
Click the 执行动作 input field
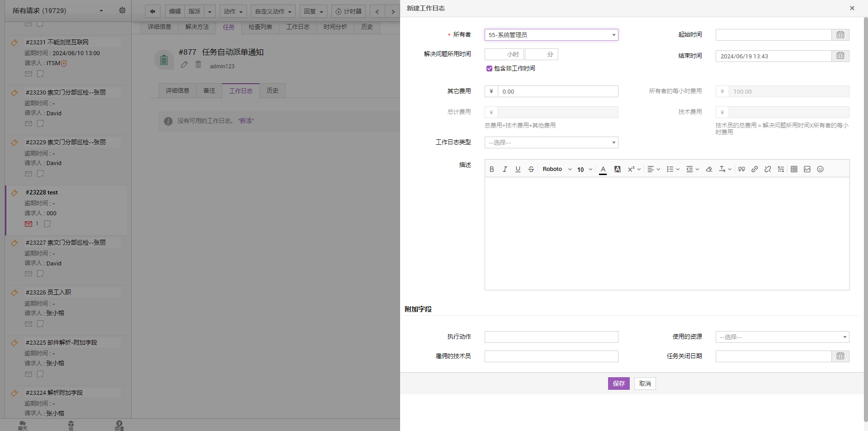(x=551, y=337)
